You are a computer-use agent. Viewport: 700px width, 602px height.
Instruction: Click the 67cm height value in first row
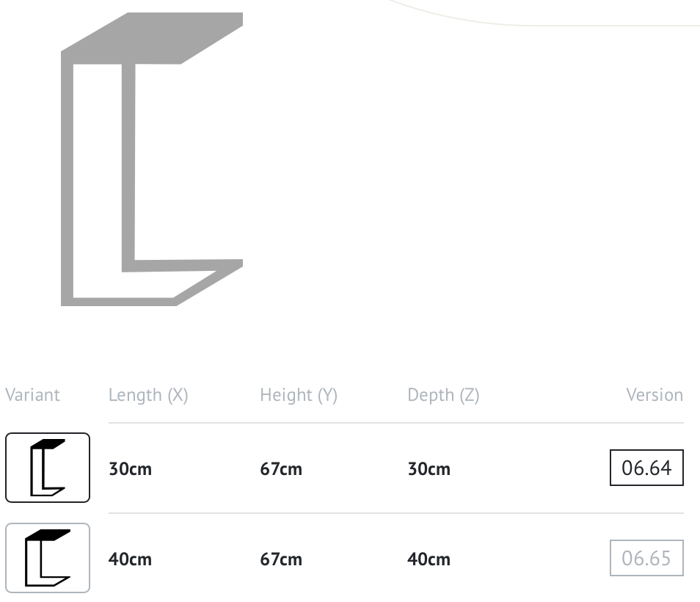(x=281, y=469)
